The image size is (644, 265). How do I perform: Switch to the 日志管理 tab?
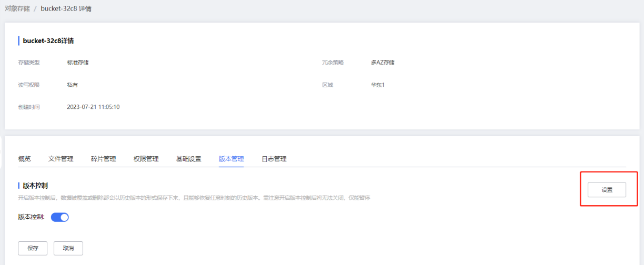point(274,159)
